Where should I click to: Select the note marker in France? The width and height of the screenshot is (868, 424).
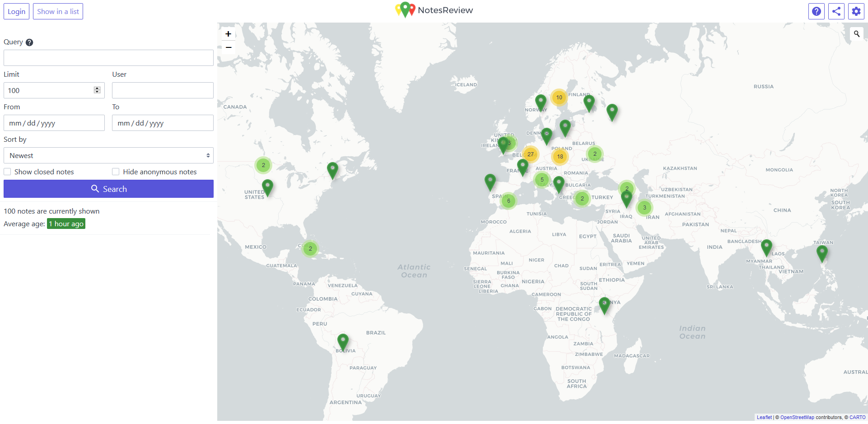[523, 168]
